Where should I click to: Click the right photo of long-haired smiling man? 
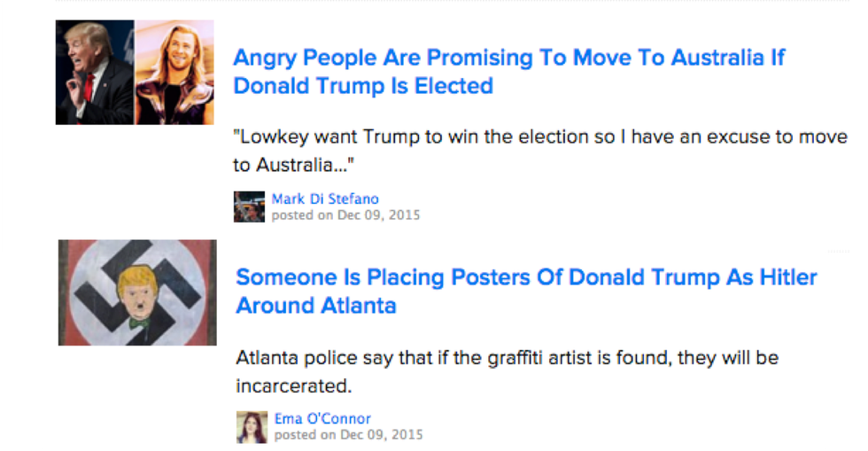coord(174,73)
